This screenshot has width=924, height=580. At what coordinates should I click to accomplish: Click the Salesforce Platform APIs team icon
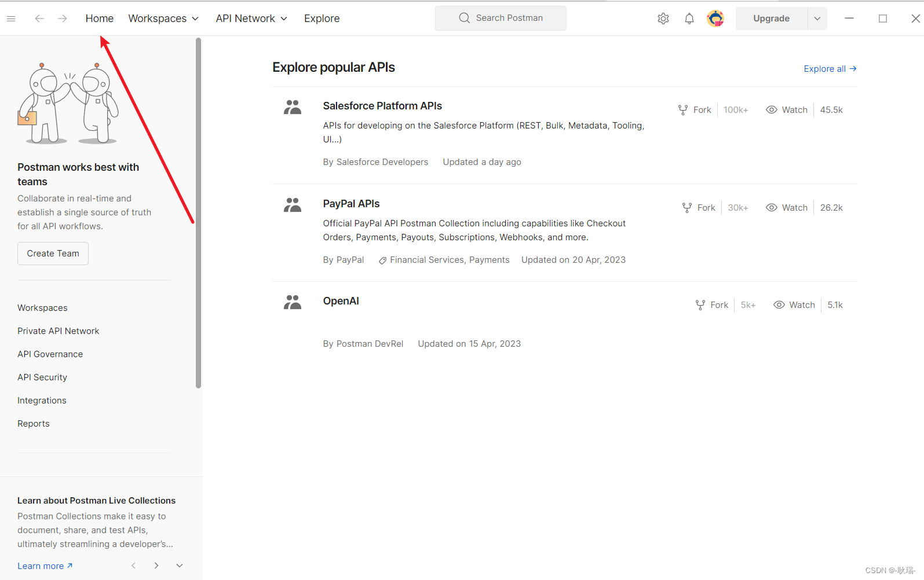tap(293, 107)
